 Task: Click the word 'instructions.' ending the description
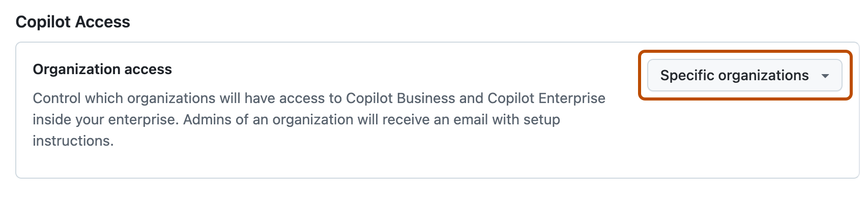point(73,141)
